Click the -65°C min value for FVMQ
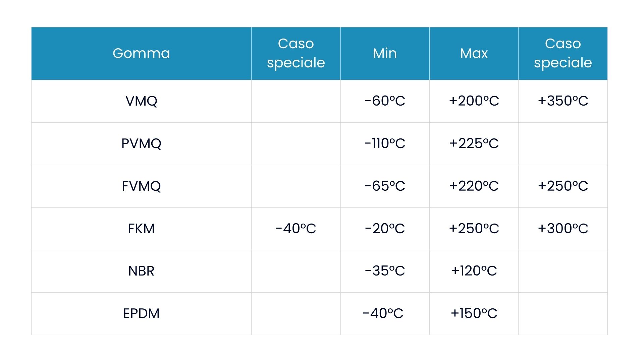Image resolution: width=644 pixels, height=362 pixels. point(385,186)
